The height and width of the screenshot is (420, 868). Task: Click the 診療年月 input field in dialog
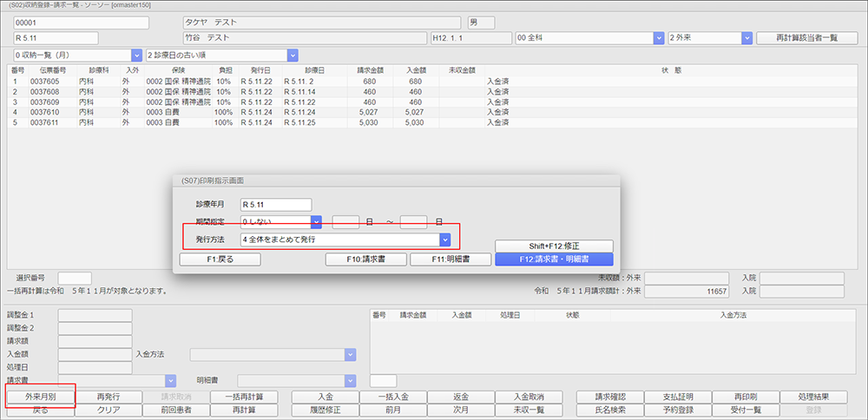pyautogui.click(x=275, y=205)
